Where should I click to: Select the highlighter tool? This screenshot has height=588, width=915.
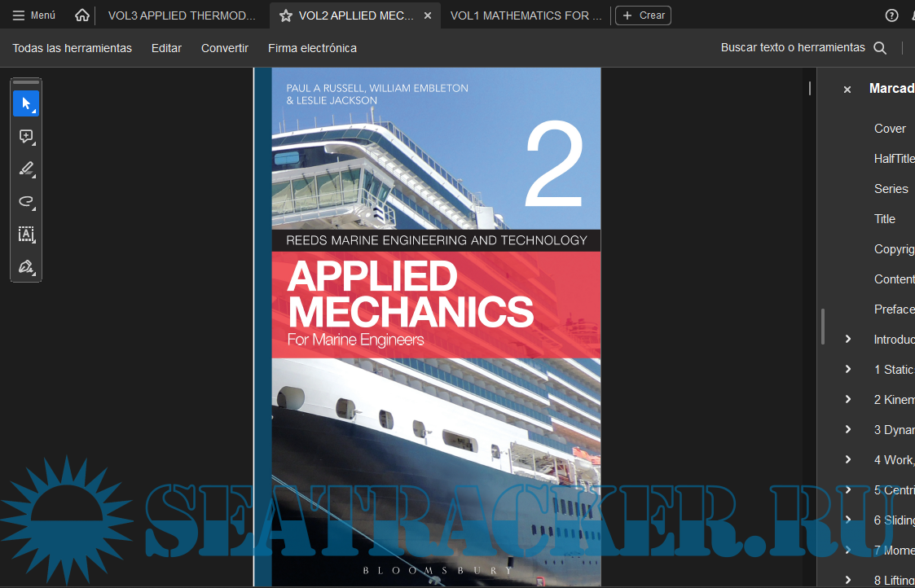click(26, 169)
